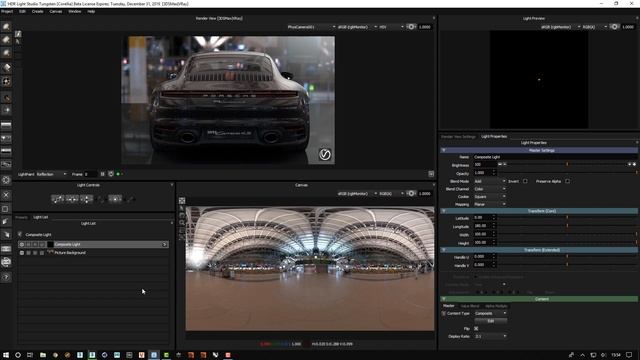Viewport: 640px width, 360px height.
Task: Open the Window menu
Action: (74, 11)
